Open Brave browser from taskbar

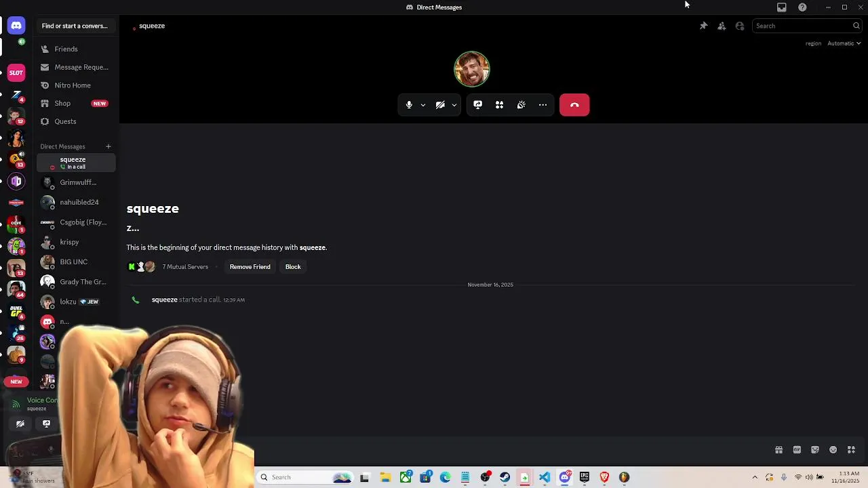tap(604, 477)
